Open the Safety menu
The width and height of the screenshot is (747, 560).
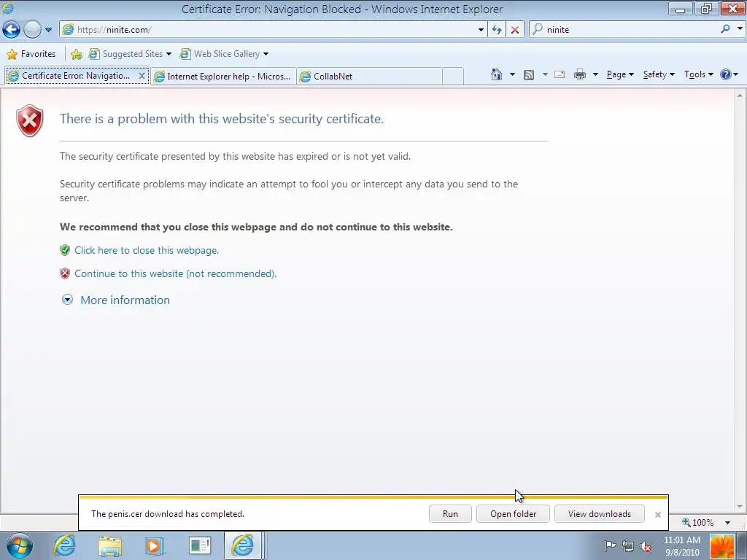pyautogui.click(x=659, y=74)
